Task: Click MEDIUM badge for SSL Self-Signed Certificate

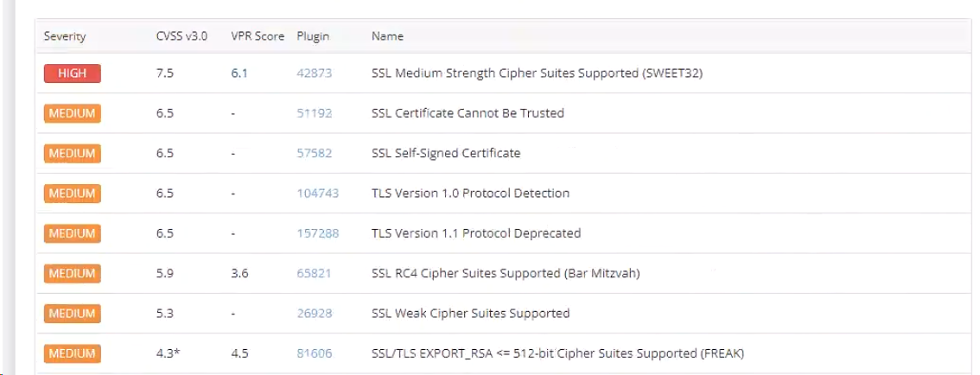Action: point(73,153)
